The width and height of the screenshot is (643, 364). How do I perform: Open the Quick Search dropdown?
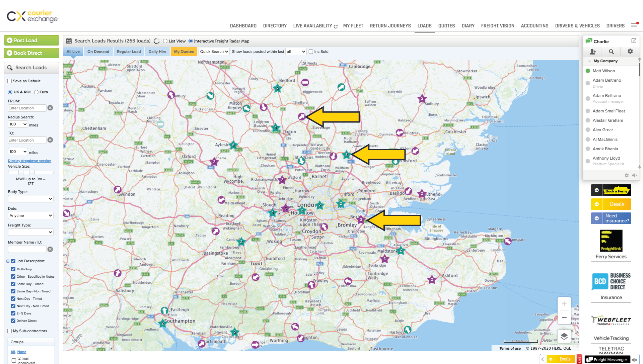214,52
